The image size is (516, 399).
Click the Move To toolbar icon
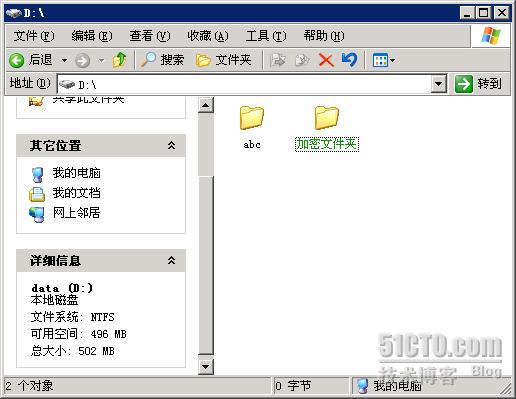(277, 60)
